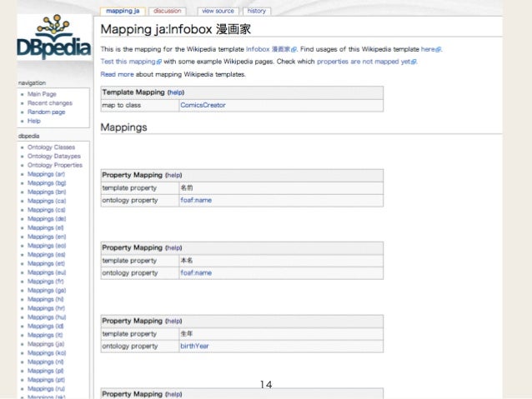Open the history tab
The image size is (532, 399).
[x=257, y=11]
